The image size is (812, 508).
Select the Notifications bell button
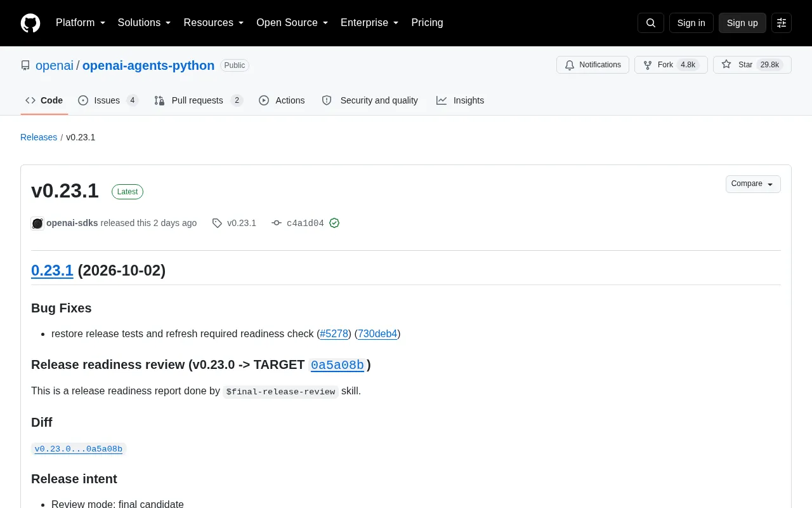(593, 65)
